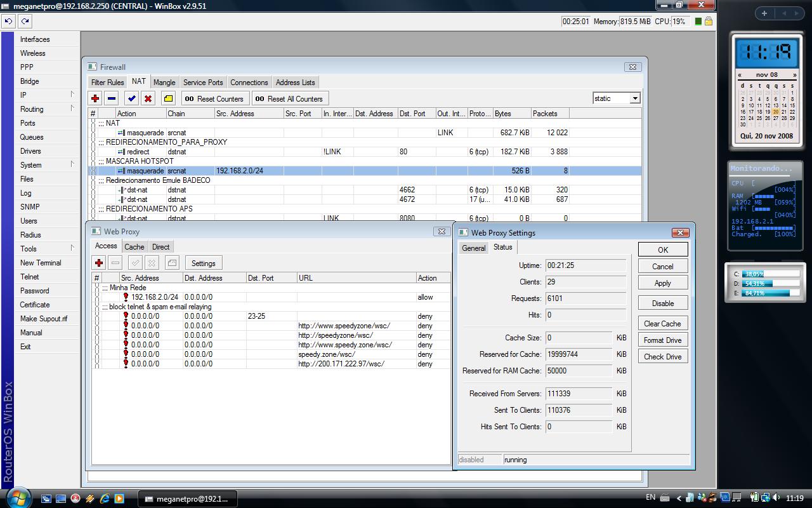Click Reset All Counters in Firewall
Image resolution: width=812 pixels, height=508 pixels.
click(x=290, y=98)
